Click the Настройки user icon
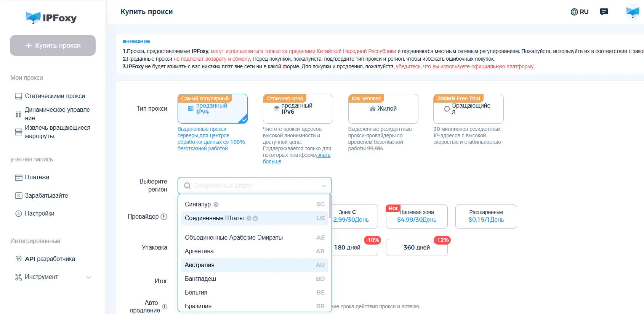The height and width of the screenshot is (314, 644). pyautogui.click(x=18, y=214)
